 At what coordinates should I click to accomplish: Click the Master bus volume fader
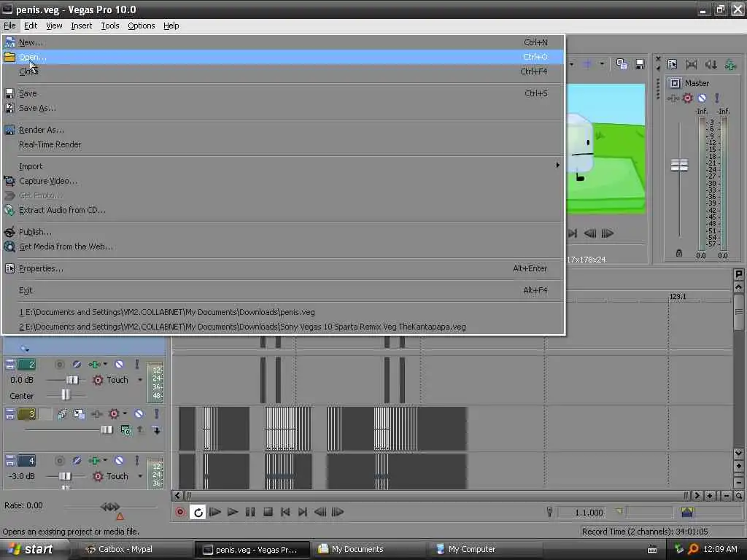679,166
